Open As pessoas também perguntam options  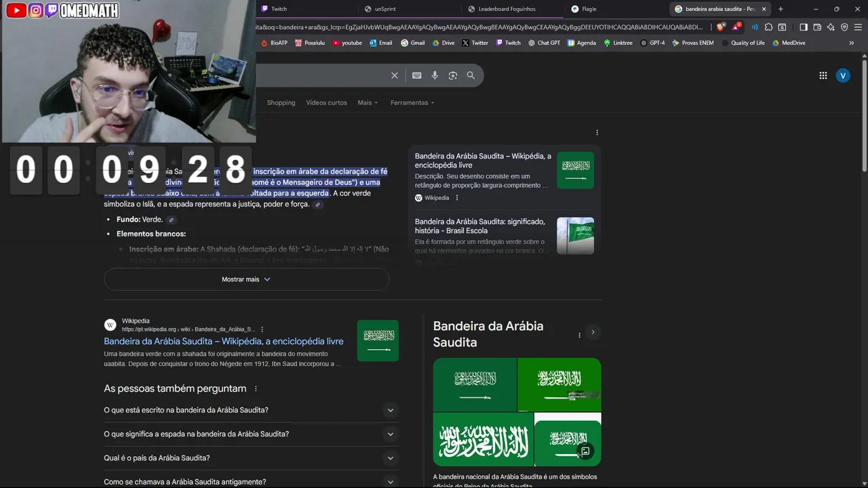click(x=256, y=389)
